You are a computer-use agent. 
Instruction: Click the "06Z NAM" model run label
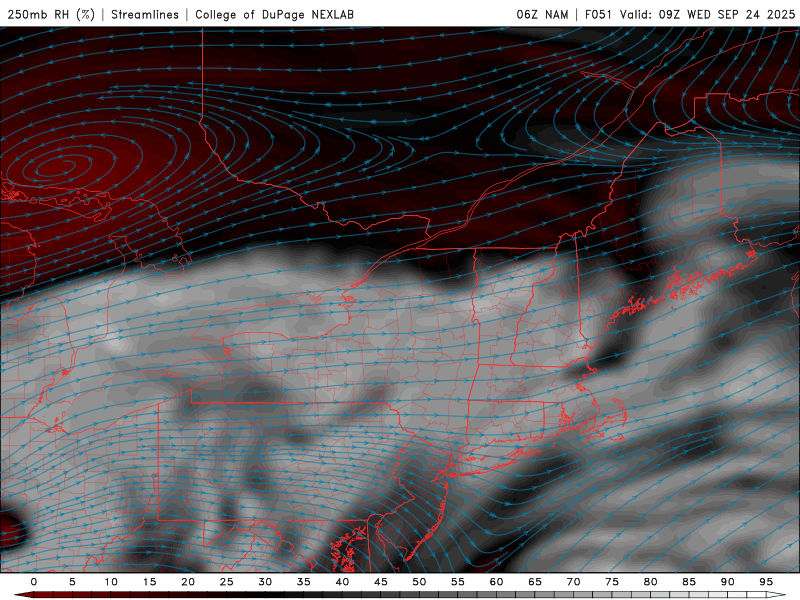[x=542, y=14]
